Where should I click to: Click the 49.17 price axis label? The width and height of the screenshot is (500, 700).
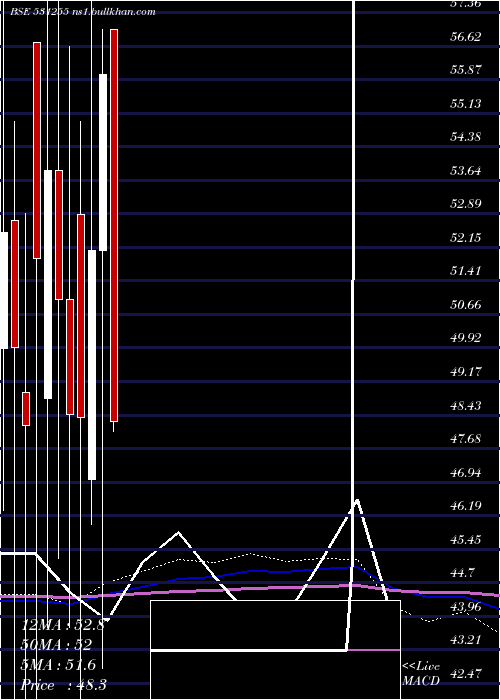pos(466,371)
